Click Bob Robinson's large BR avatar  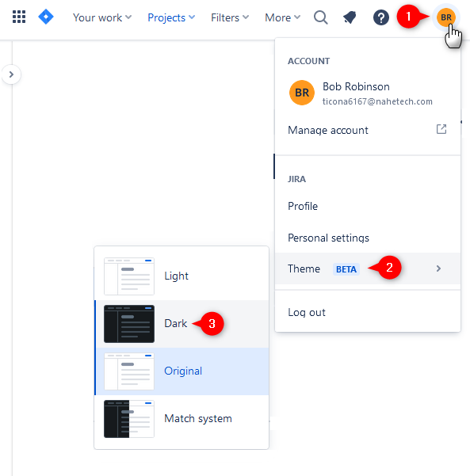[302, 93]
